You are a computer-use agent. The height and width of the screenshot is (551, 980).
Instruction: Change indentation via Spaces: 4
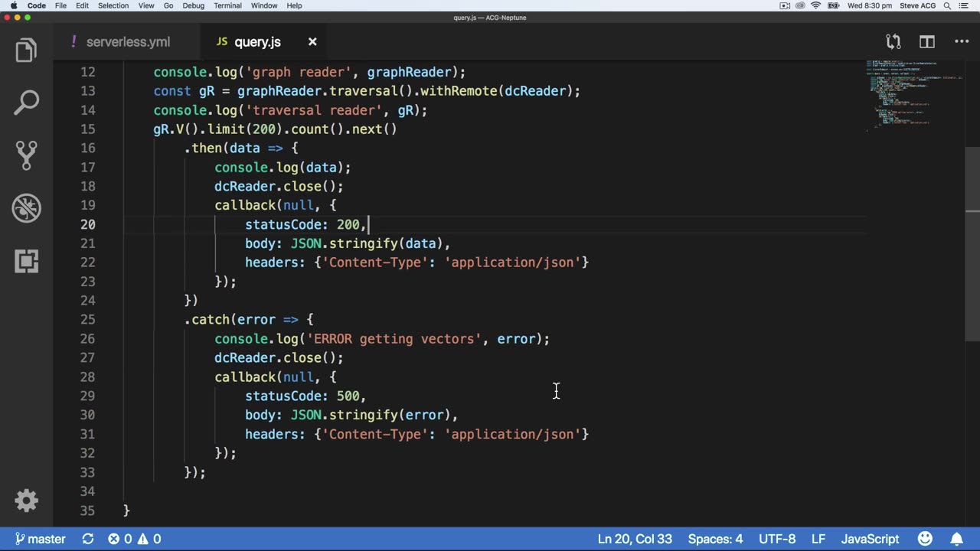[715, 539]
